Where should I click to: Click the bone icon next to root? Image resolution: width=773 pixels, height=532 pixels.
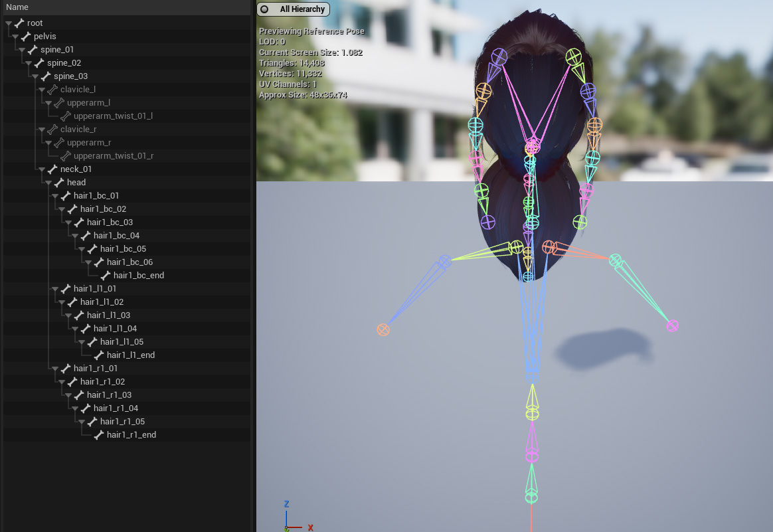19,23
